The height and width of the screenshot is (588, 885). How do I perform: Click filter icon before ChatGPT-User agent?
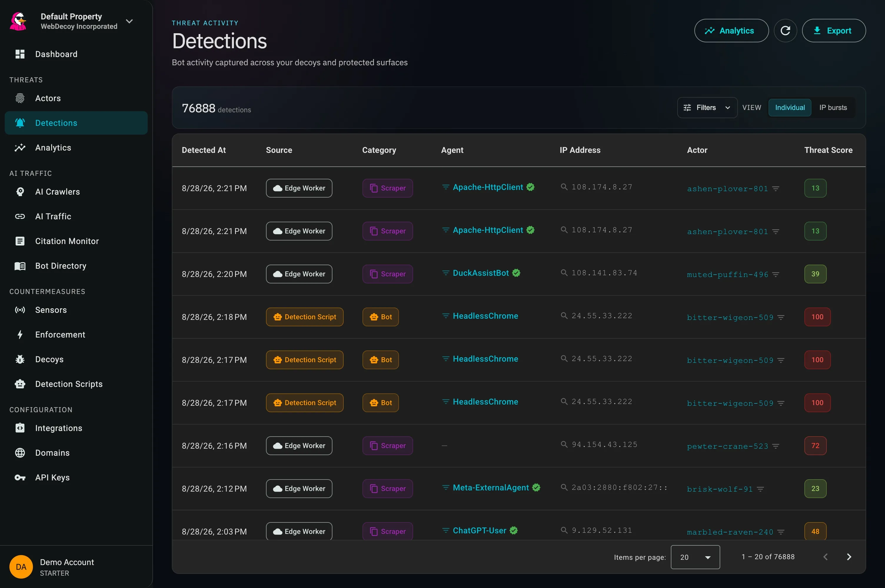445,530
